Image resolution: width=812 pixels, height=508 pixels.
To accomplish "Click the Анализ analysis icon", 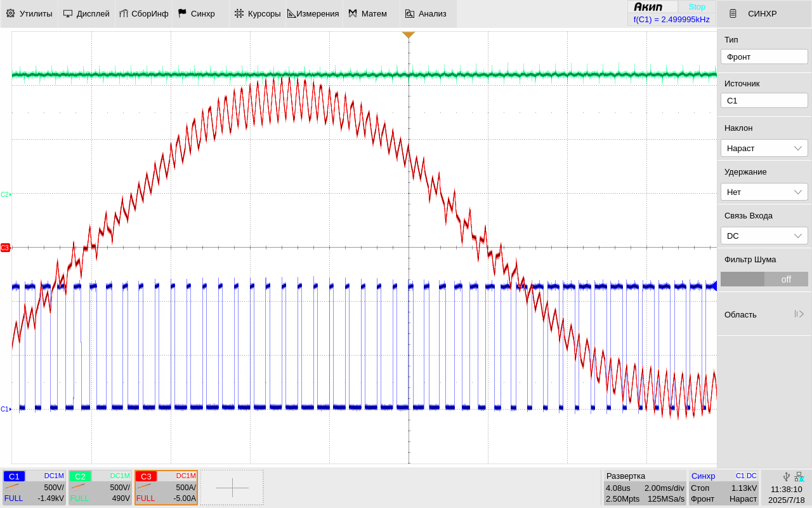I will 410,13.
